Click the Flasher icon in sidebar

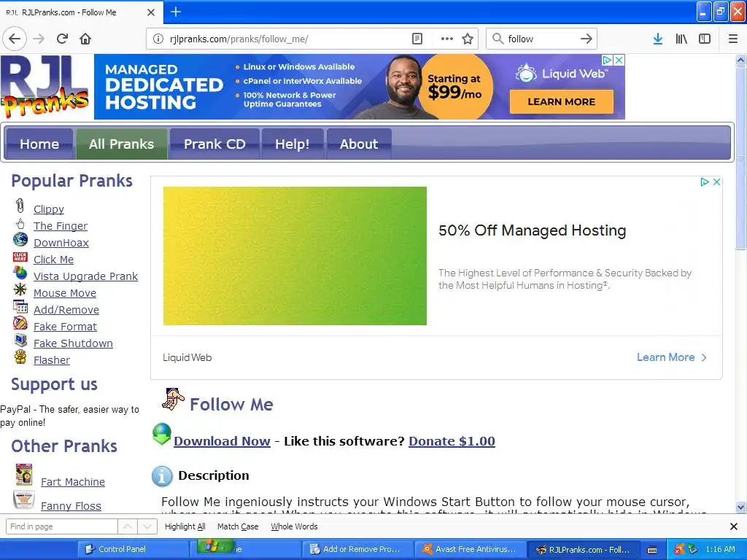[x=20, y=357]
